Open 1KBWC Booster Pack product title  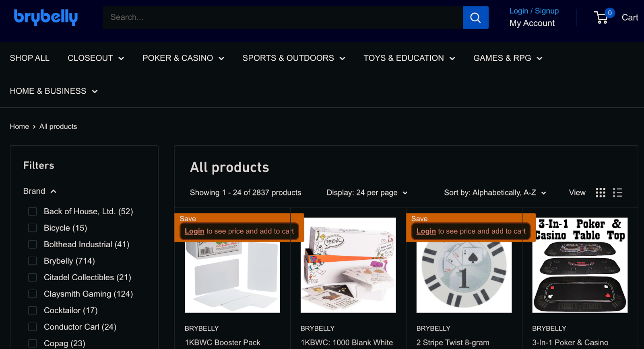(x=223, y=343)
